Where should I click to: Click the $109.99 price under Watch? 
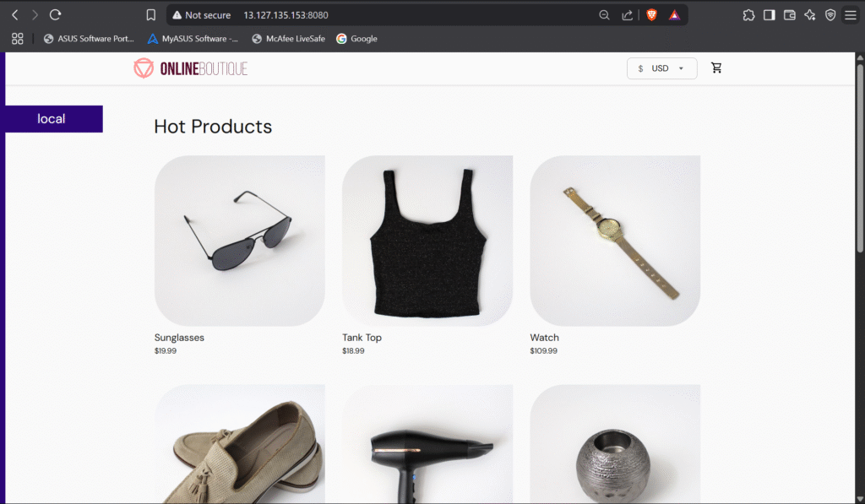coord(543,350)
